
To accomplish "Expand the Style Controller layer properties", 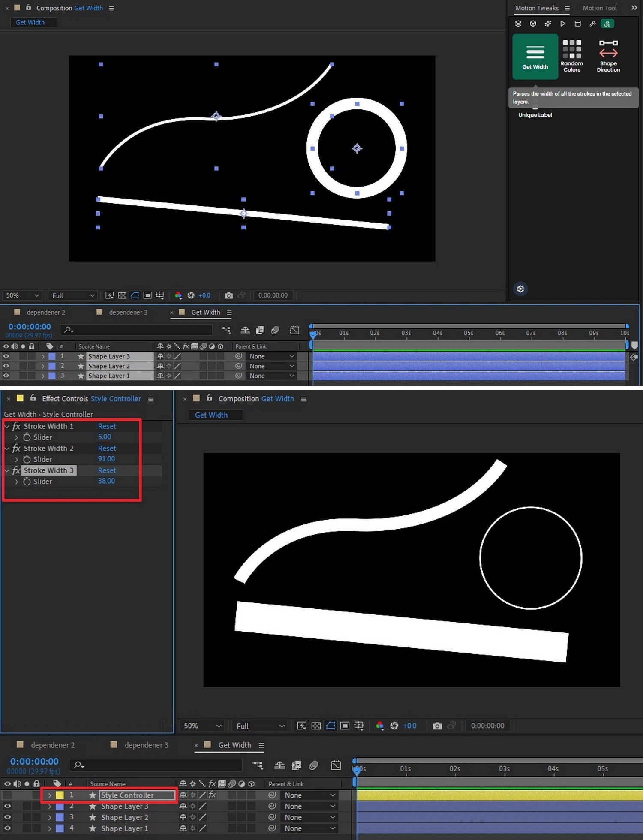I will pyautogui.click(x=49, y=795).
